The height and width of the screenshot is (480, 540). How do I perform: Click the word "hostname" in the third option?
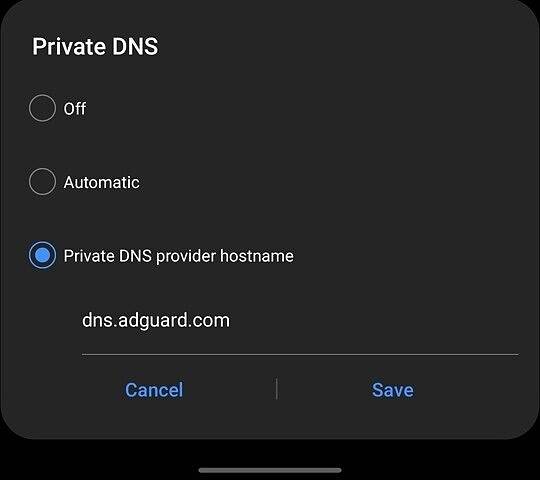[257, 256]
